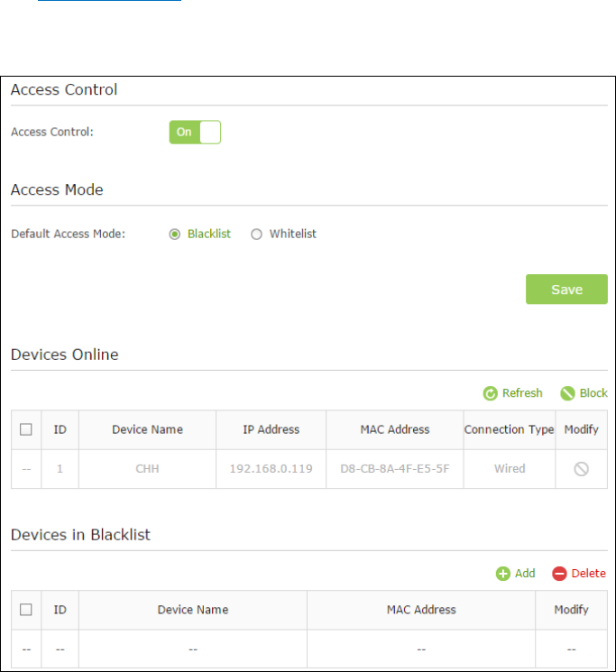Select the Blacklist access mode

pos(174,235)
